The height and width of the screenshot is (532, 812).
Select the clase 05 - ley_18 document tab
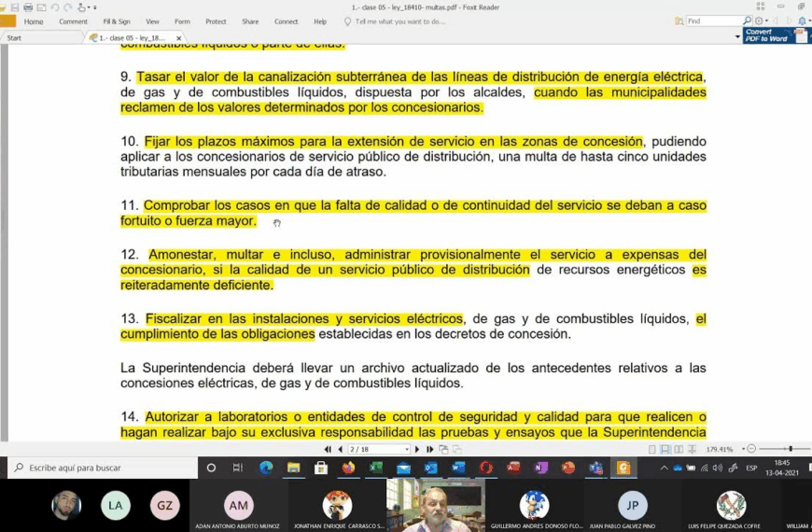pyautogui.click(x=133, y=38)
